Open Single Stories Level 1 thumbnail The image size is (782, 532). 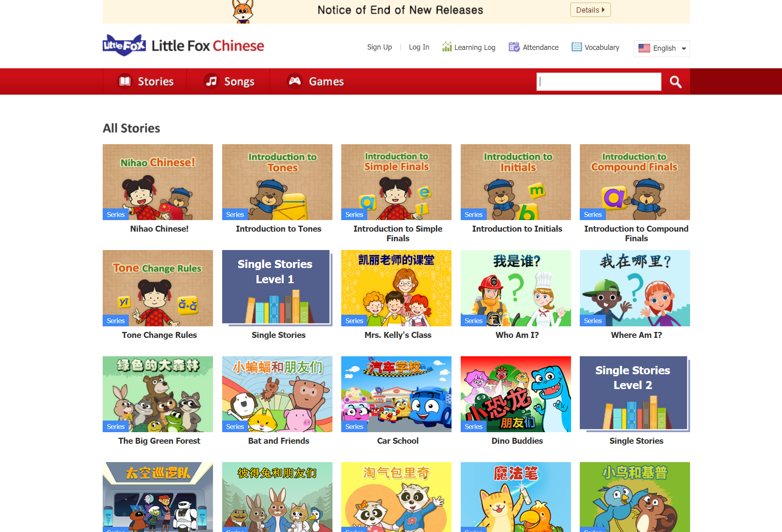click(x=277, y=288)
